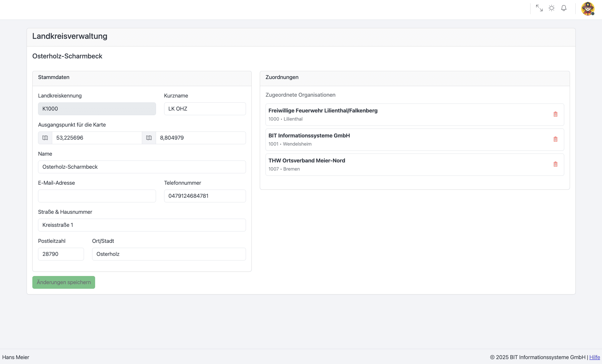Open the notifications bell
The image size is (602, 364).
[x=564, y=8]
